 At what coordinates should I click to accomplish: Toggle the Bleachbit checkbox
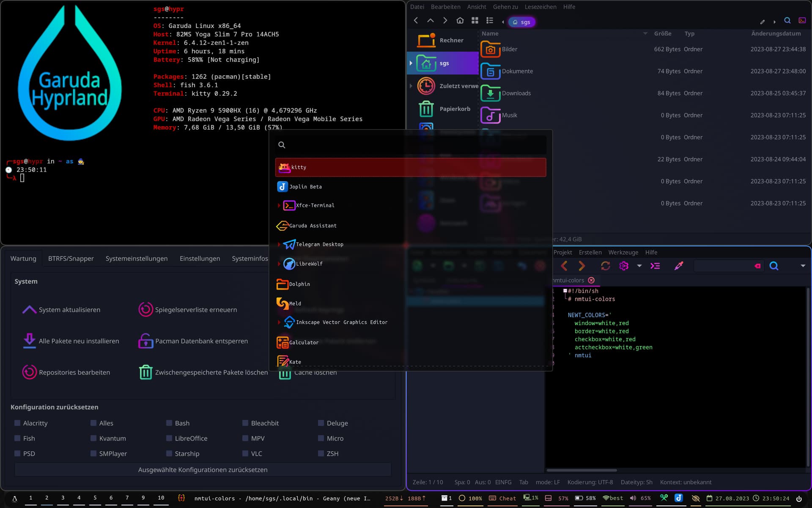click(x=245, y=423)
